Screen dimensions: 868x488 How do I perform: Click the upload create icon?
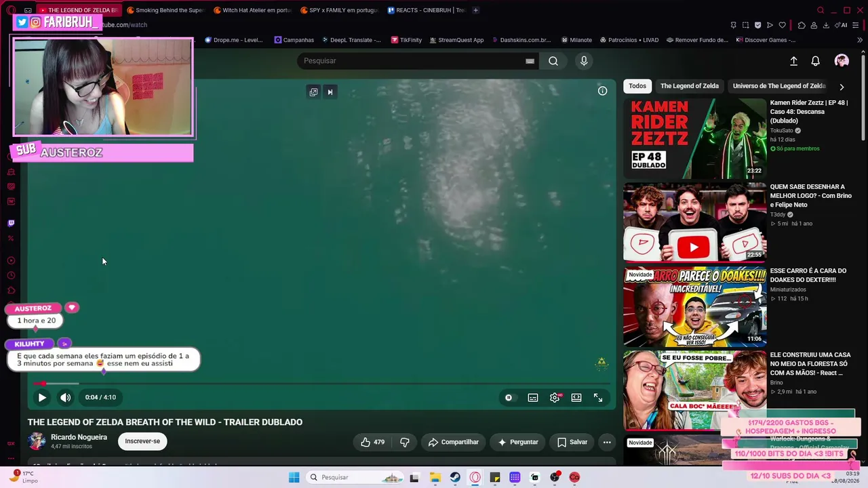tap(793, 61)
